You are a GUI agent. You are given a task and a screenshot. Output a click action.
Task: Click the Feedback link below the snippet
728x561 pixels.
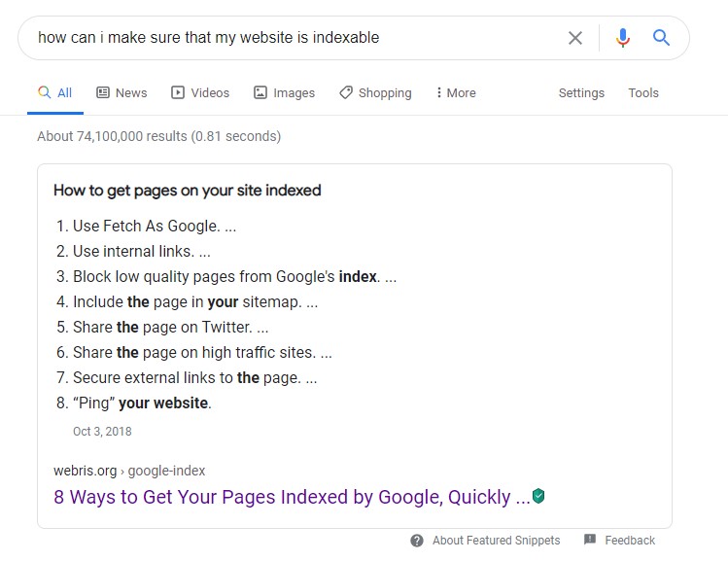[x=630, y=541]
